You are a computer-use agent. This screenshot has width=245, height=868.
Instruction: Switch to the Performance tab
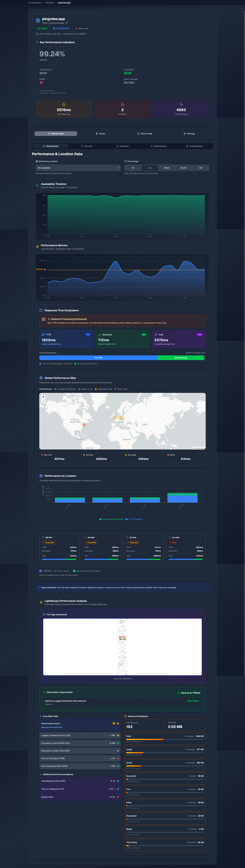pos(51,146)
